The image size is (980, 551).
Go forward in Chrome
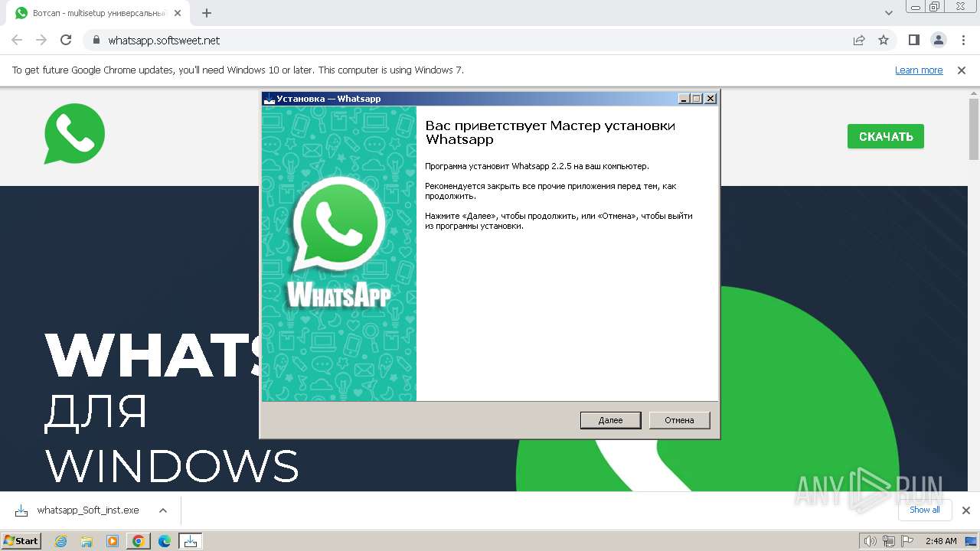[x=41, y=40]
